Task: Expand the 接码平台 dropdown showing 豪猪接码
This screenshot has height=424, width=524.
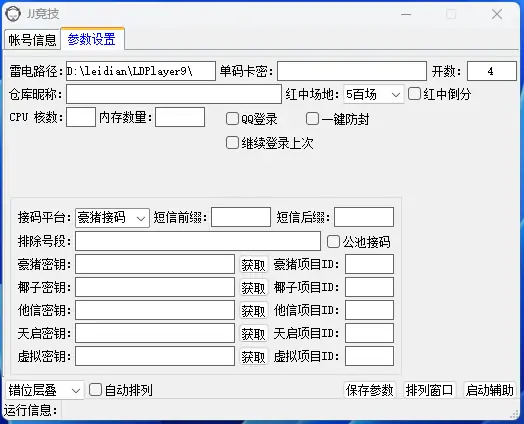Action: 112,218
